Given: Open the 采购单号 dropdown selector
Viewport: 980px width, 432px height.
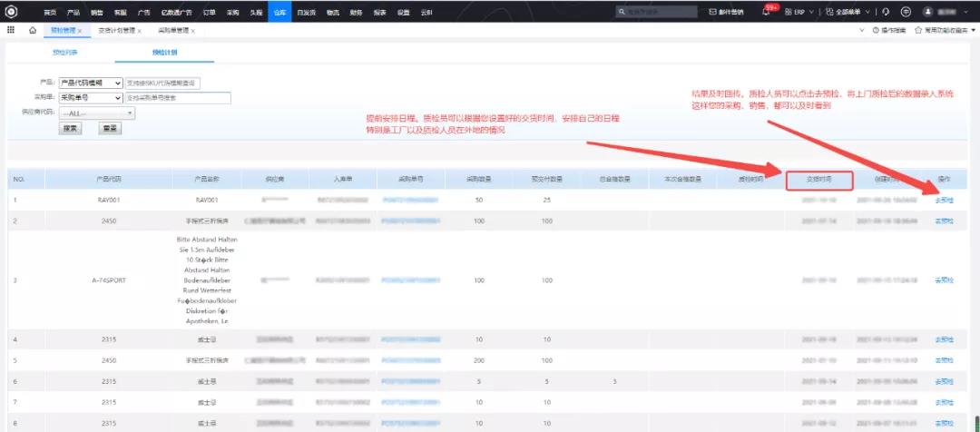Looking at the screenshot, I should (91, 98).
